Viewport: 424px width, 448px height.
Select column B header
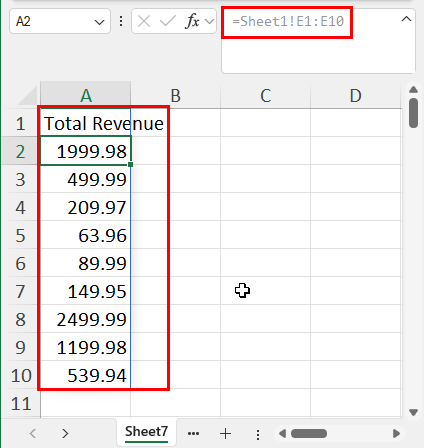tap(175, 95)
